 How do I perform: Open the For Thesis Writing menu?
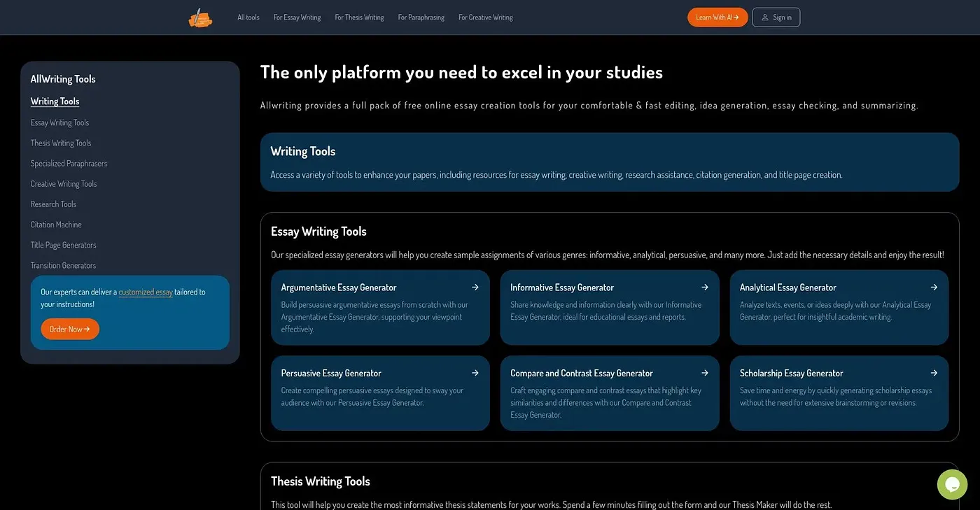coord(359,17)
